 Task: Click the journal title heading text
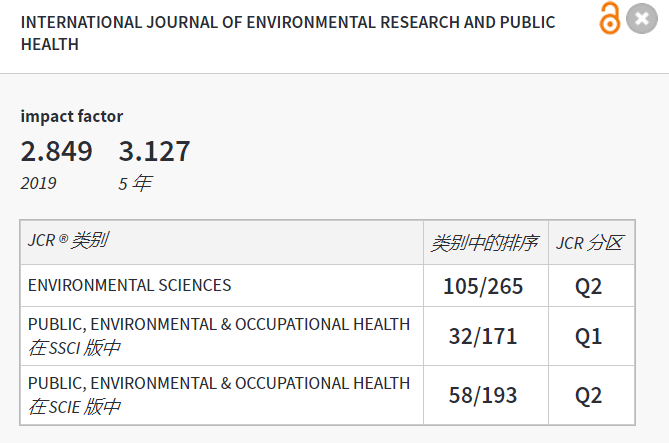pyautogui.click(x=288, y=33)
